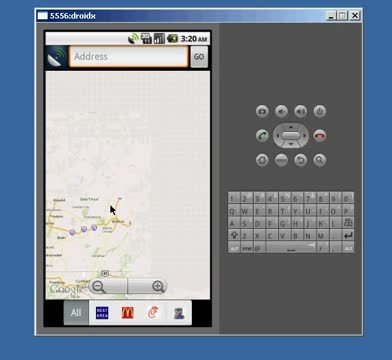Screen dimensions: 392x360
Task: Select the All filter tab
Action: (76, 313)
